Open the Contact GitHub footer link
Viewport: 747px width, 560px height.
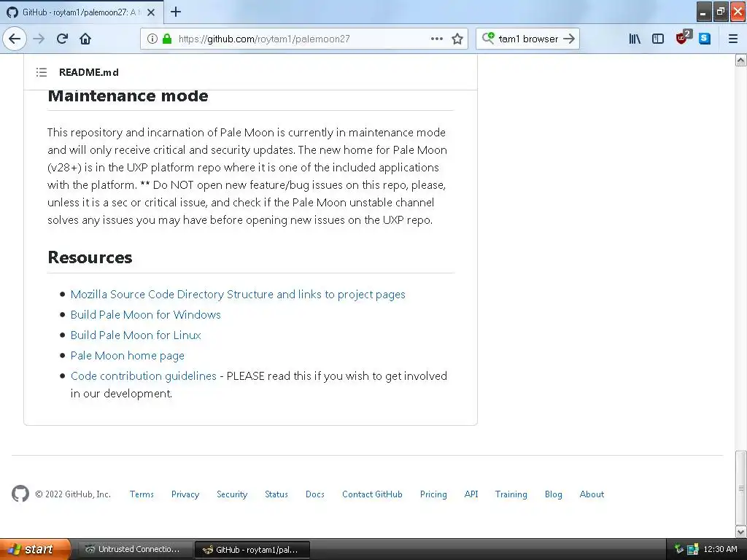tap(372, 494)
